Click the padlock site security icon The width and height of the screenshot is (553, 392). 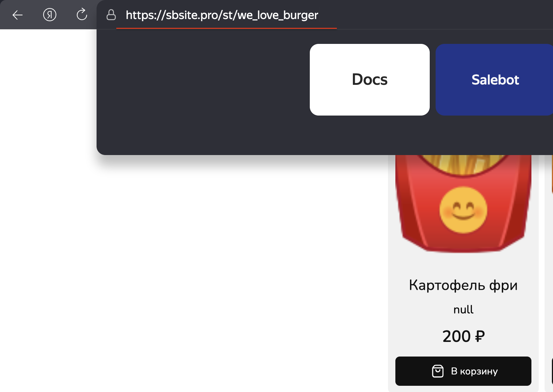tap(111, 15)
